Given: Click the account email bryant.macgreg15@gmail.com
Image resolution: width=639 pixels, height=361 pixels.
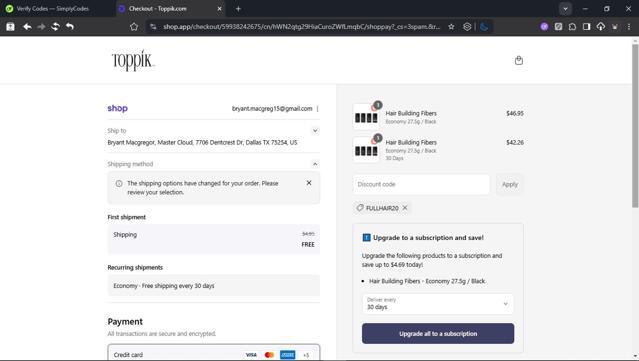Looking at the screenshot, I should click(x=272, y=109).
